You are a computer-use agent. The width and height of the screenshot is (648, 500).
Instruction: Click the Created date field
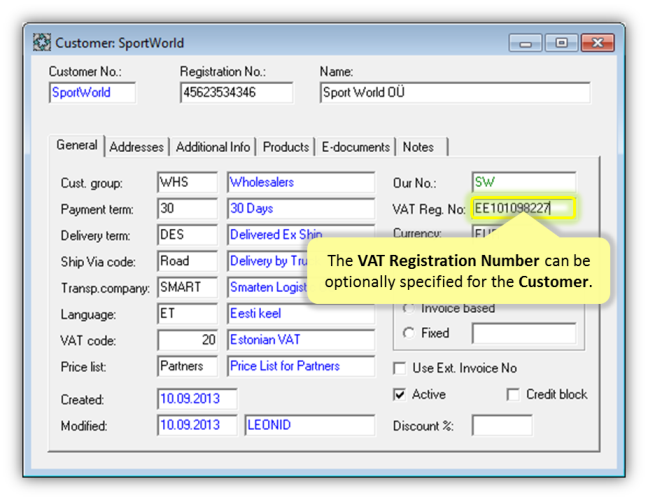point(197,399)
